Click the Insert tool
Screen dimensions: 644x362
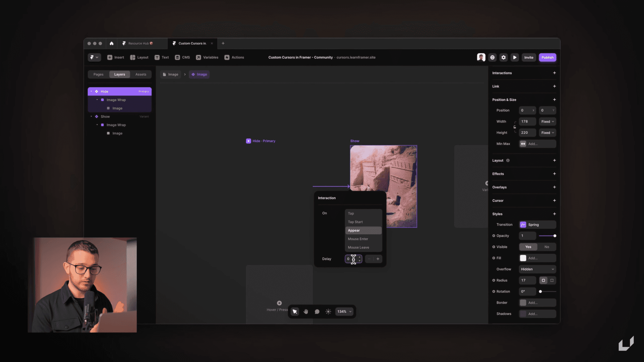click(115, 57)
